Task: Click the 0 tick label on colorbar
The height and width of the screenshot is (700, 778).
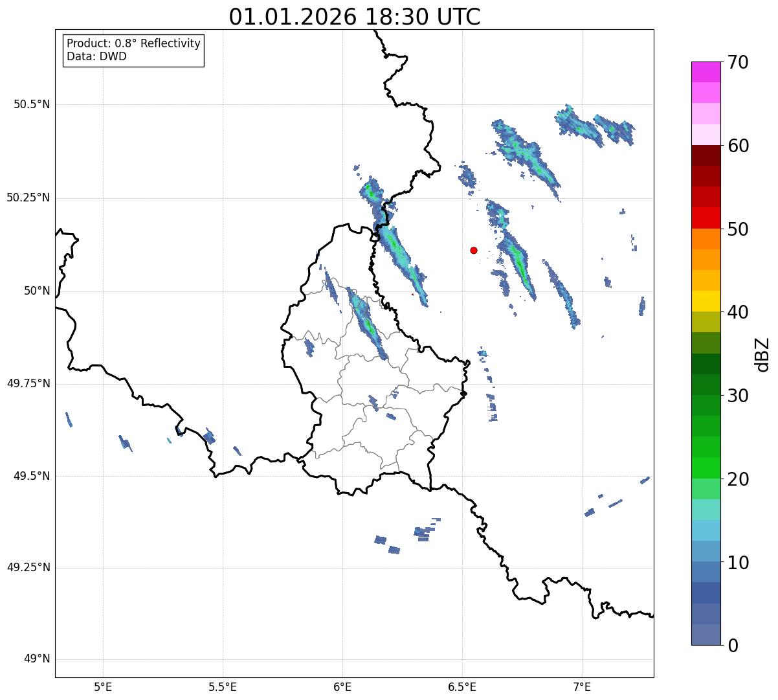Action: [x=731, y=646]
